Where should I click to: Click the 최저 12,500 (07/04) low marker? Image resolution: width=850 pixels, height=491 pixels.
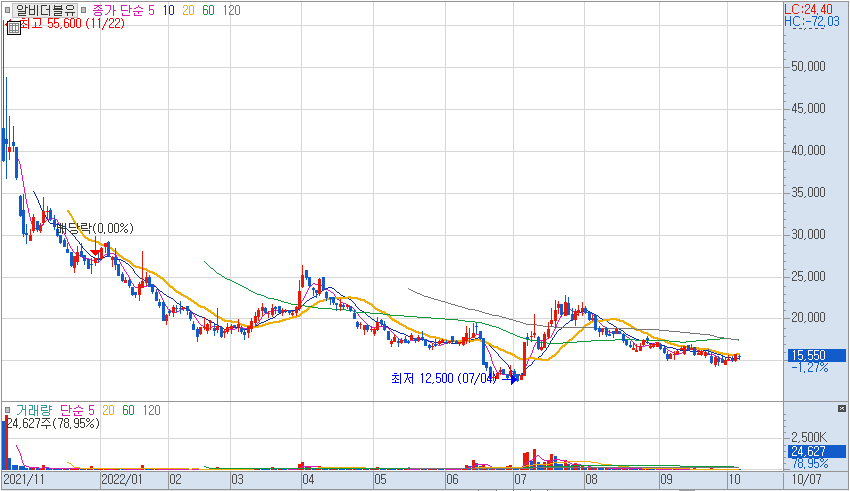pos(444,378)
